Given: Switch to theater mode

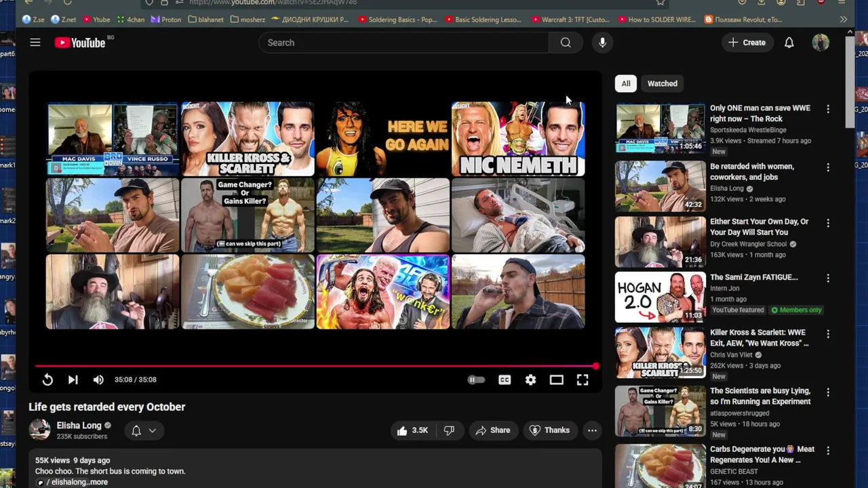Looking at the screenshot, I should (556, 380).
